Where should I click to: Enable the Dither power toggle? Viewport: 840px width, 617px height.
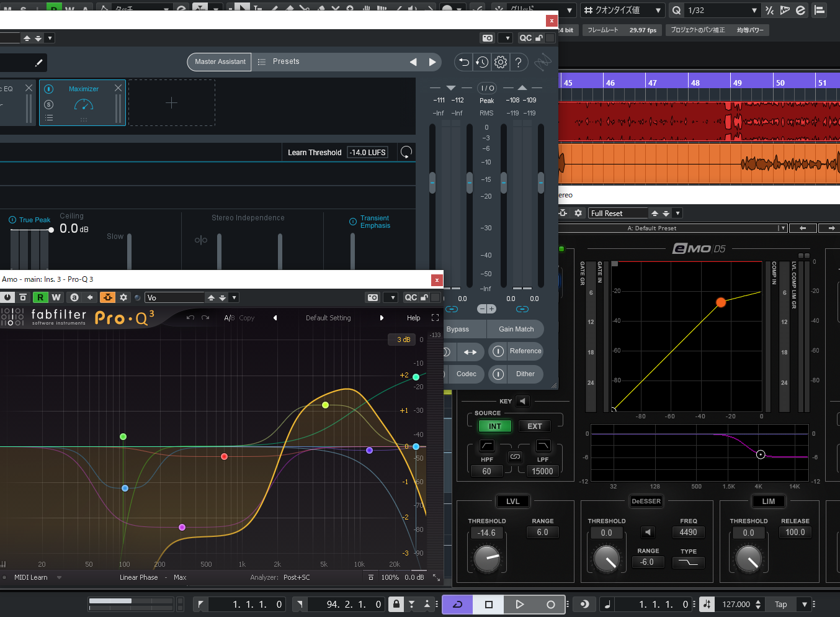tap(498, 374)
